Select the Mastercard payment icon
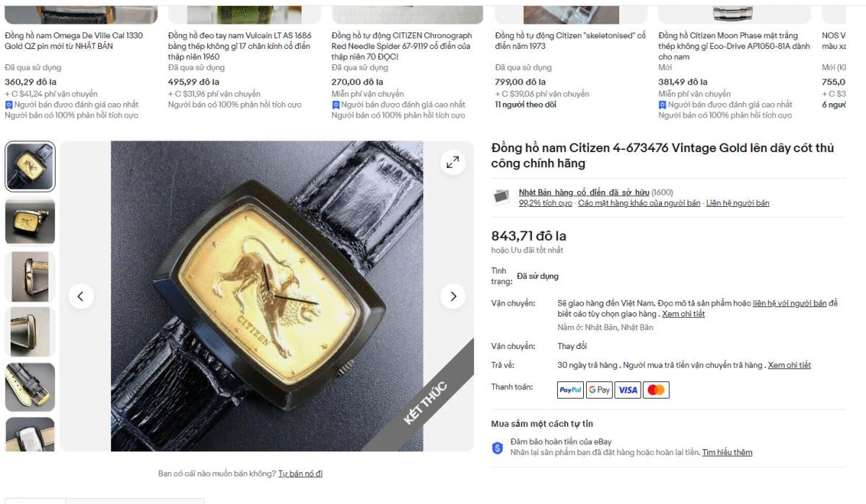Image resolution: width=866 pixels, height=504 pixels. click(x=656, y=390)
